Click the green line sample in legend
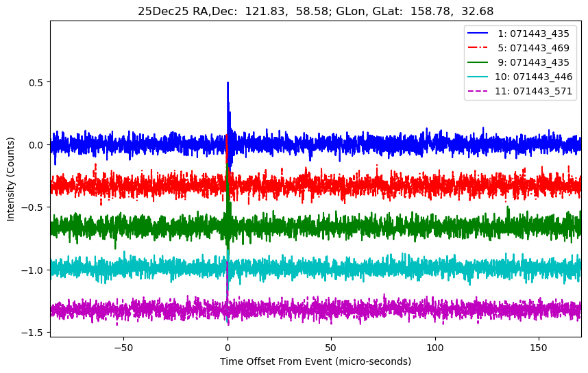Viewport: 588px width, 373px height. 478,62
